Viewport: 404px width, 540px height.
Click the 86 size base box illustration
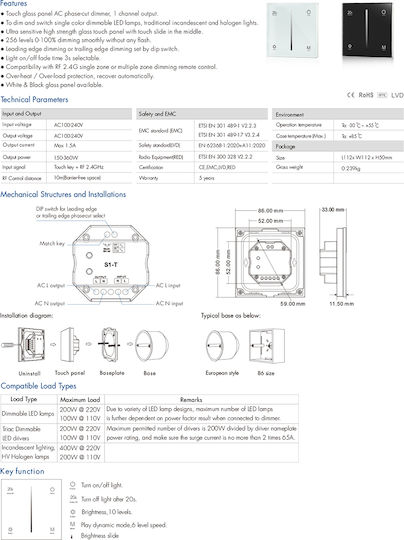[x=267, y=346]
